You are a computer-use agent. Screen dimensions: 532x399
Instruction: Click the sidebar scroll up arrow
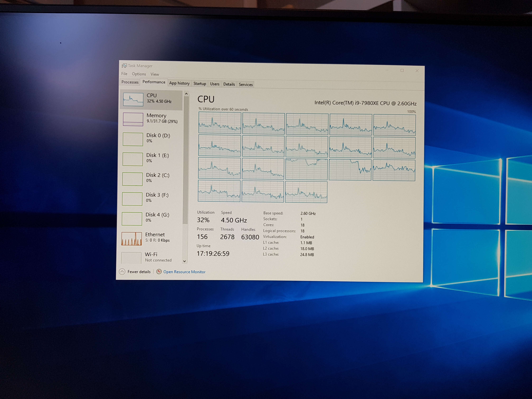coord(186,94)
